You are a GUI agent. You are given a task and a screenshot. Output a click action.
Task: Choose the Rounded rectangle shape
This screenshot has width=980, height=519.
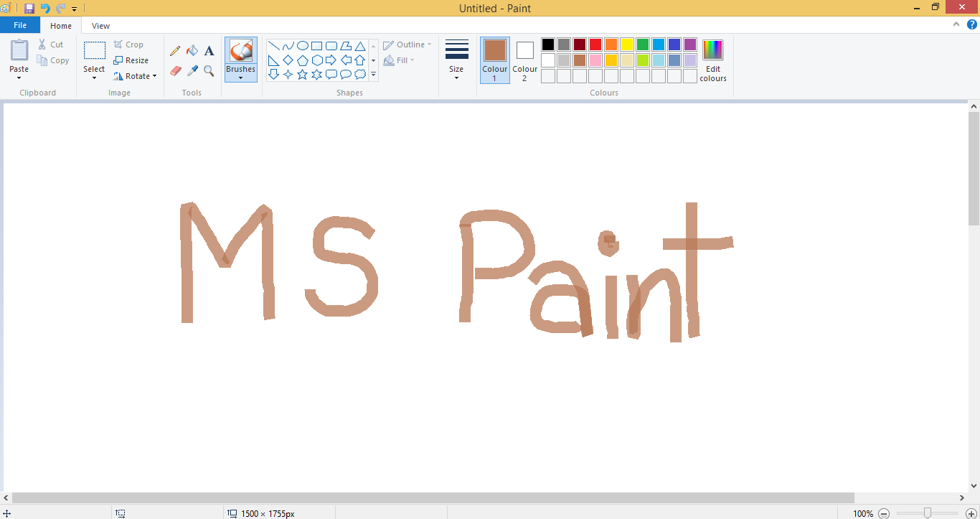(x=331, y=46)
